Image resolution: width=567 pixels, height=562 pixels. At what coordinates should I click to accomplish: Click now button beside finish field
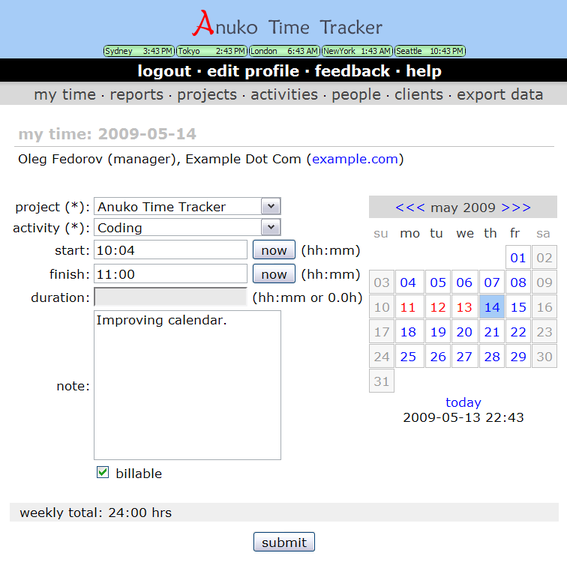coord(274,274)
